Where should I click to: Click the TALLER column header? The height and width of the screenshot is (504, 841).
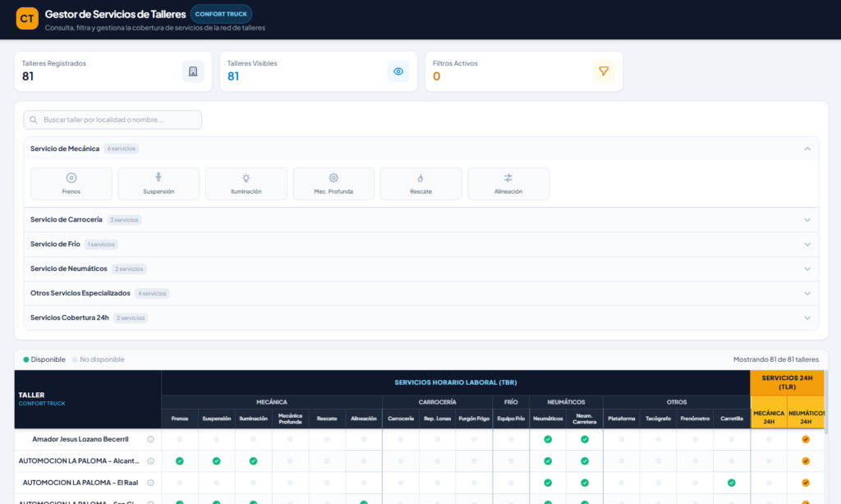coord(88,399)
